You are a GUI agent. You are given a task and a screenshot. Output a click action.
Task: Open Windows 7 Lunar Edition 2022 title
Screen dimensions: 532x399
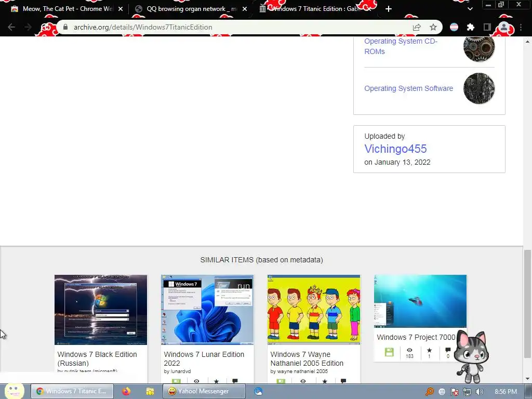click(x=204, y=358)
